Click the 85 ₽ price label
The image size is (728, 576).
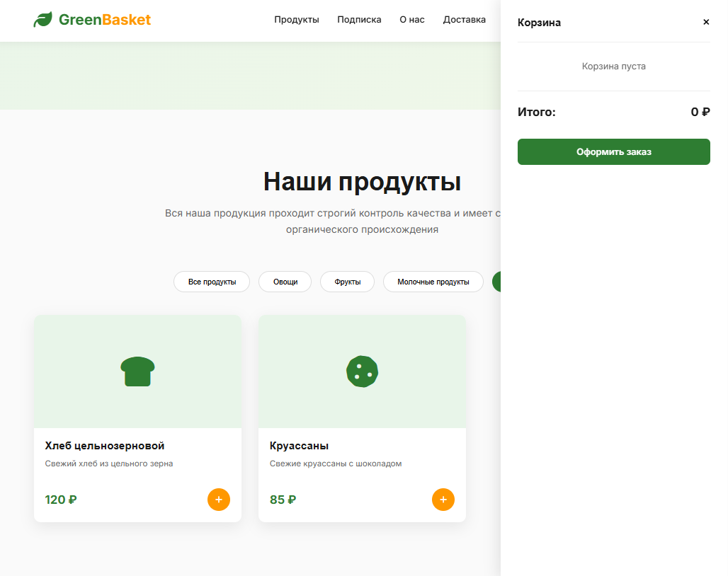point(283,500)
